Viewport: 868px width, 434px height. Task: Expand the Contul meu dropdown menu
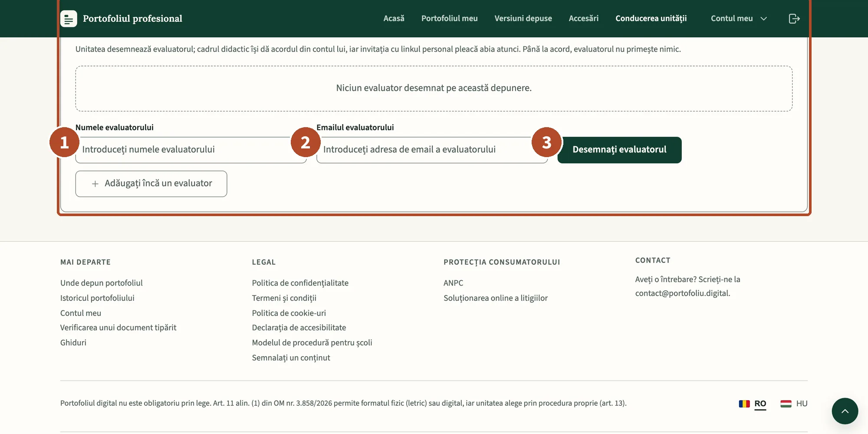tap(739, 19)
